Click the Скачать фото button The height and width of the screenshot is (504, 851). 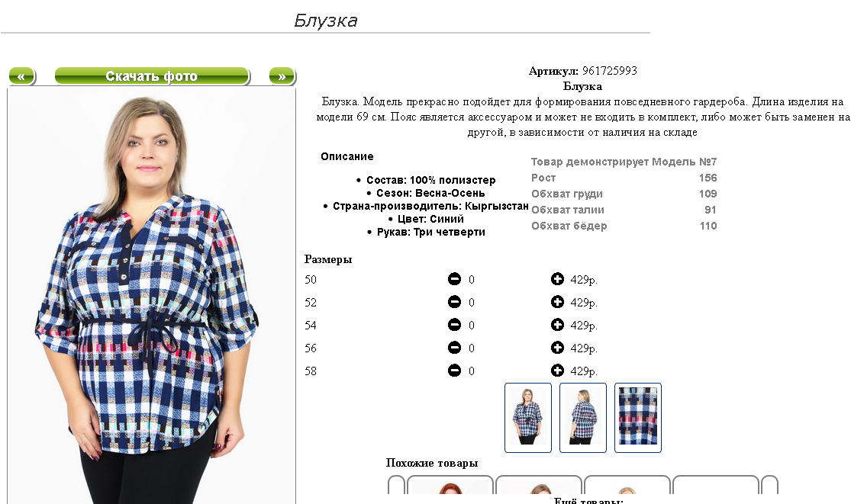tap(153, 76)
